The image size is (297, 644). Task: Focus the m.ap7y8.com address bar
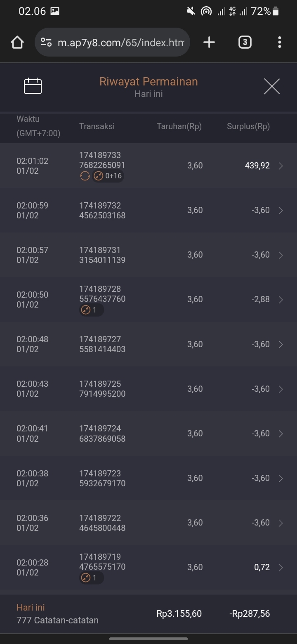(x=120, y=42)
